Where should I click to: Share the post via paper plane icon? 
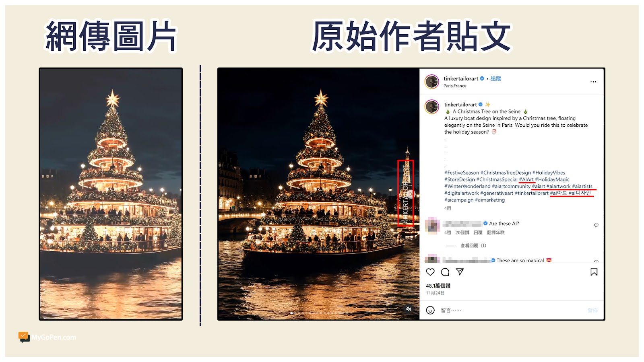click(460, 272)
